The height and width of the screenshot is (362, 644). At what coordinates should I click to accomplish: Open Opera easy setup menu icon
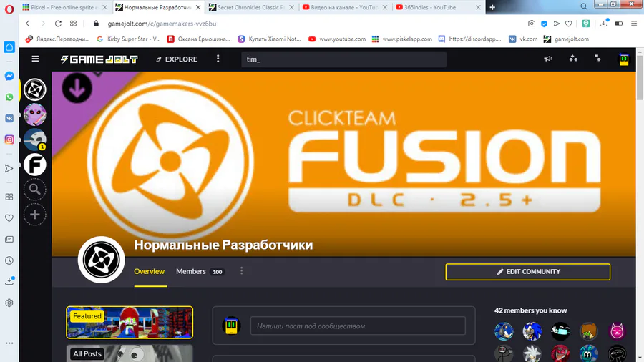[634, 24]
